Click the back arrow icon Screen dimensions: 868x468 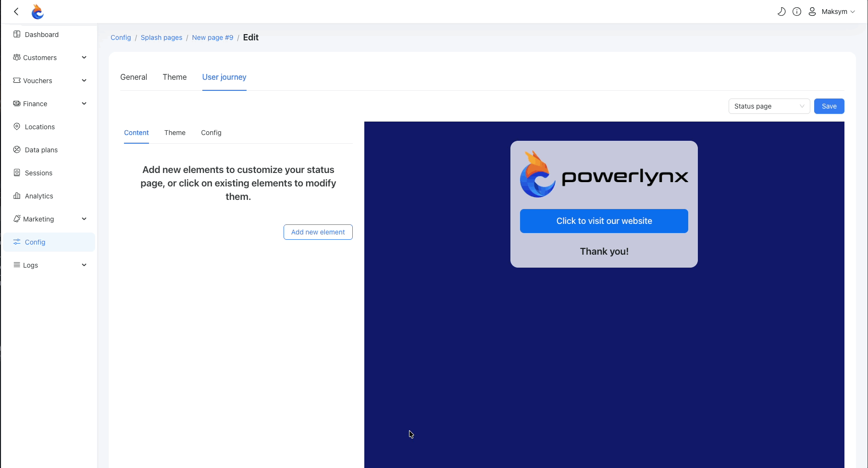click(16, 12)
